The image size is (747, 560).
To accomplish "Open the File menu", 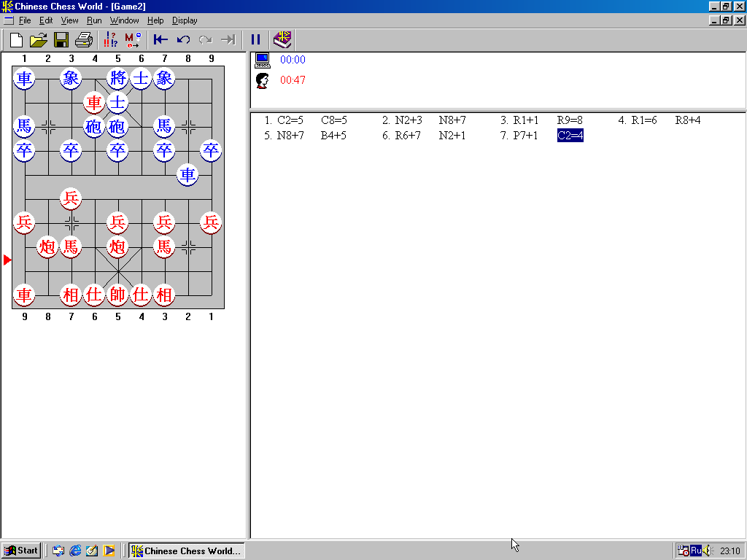I will tap(25, 20).
